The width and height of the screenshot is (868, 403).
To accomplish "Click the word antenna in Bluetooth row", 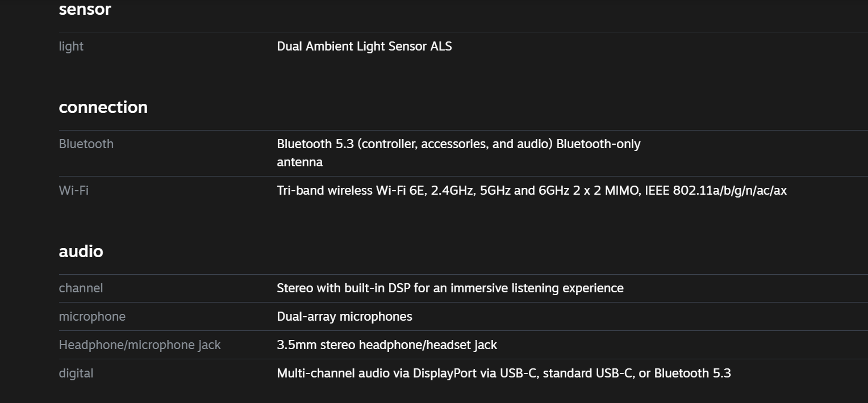I will [x=299, y=162].
